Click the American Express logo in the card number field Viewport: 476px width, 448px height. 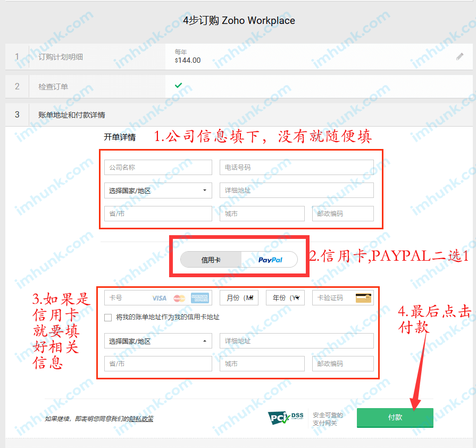pyautogui.click(x=200, y=298)
